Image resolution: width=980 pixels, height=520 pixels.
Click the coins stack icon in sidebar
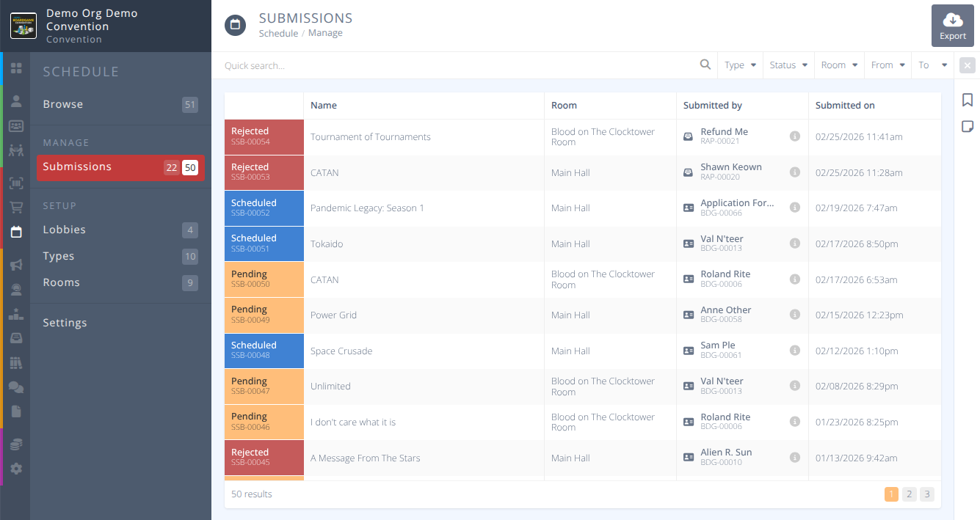click(x=16, y=444)
